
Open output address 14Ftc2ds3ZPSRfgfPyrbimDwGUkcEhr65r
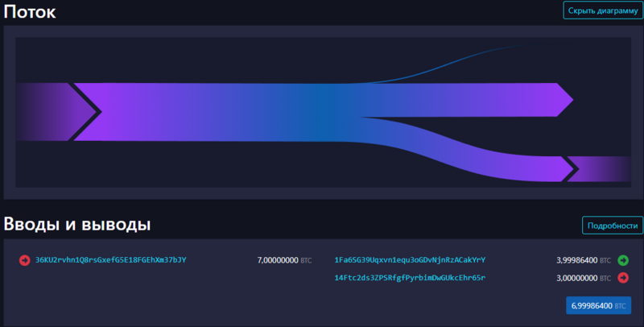410,278
